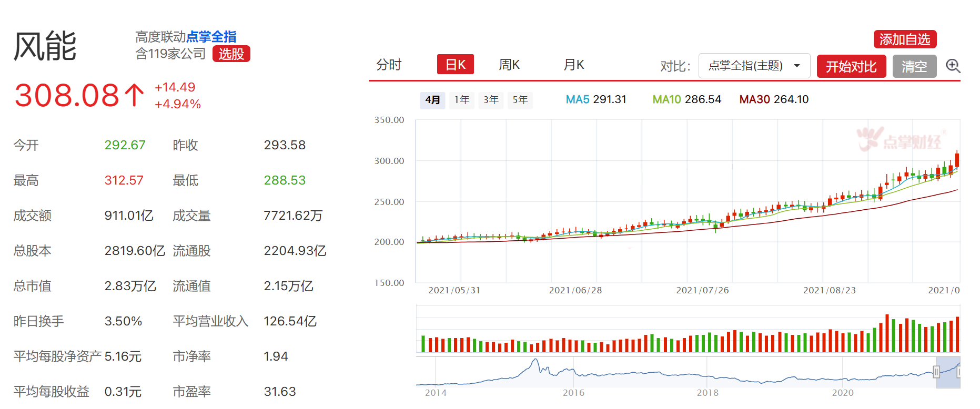Open the 点掌全指(主题) comparison dropdown

[754, 66]
